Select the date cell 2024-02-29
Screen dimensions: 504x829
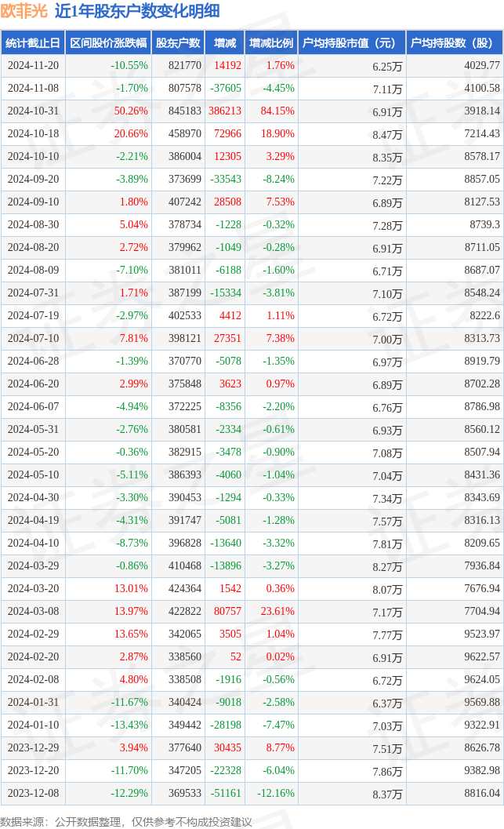coord(33,634)
